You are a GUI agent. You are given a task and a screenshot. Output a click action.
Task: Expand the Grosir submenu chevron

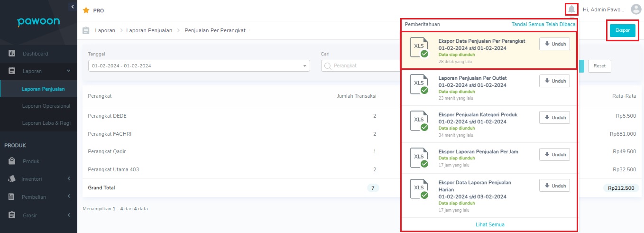69,215
